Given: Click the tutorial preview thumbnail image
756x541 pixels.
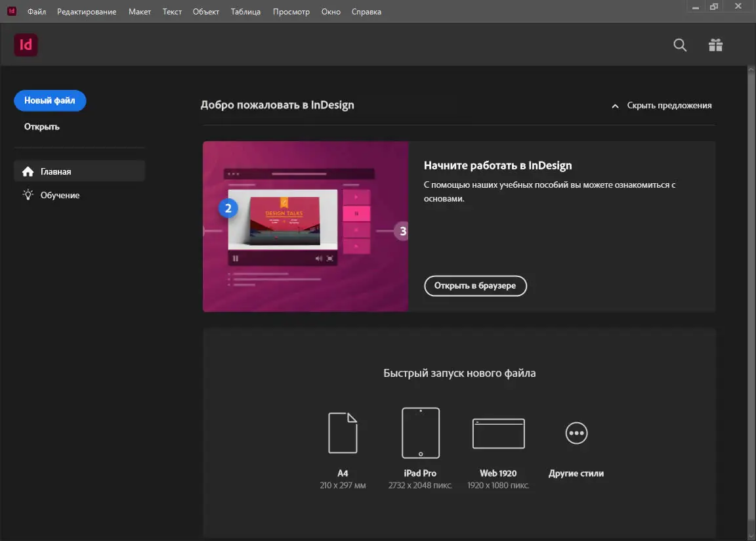Looking at the screenshot, I should pos(306,226).
